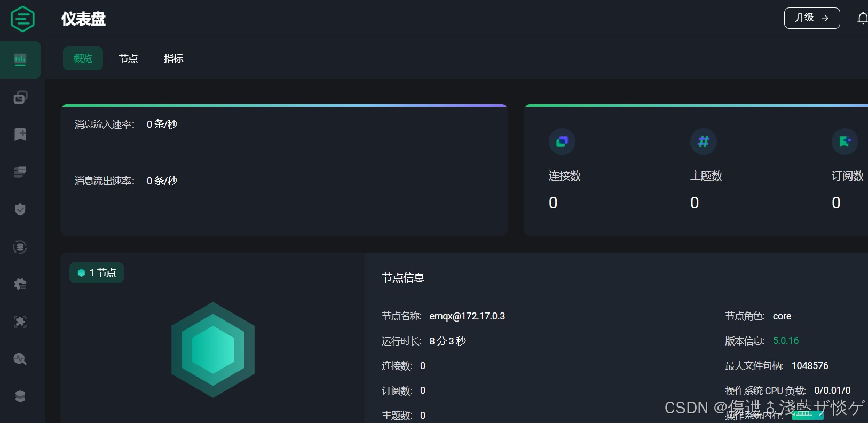Click the 仪表盘 page title
The image size is (868, 423).
coord(83,19)
